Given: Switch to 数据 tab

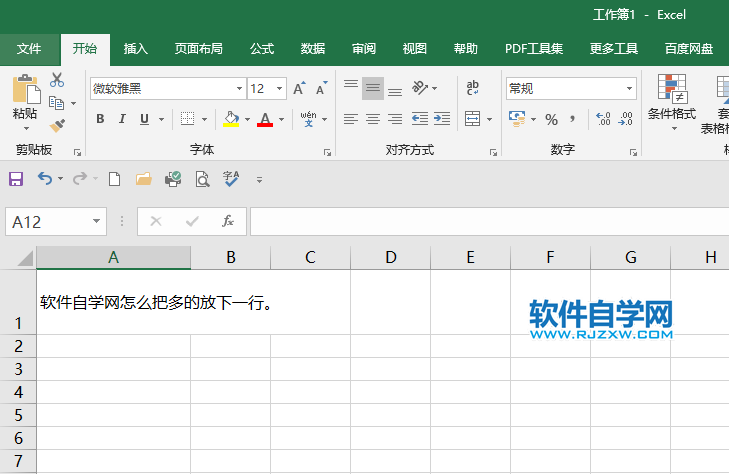Looking at the screenshot, I should click(313, 49).
